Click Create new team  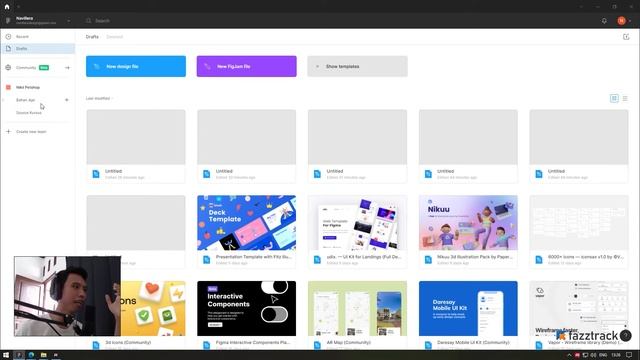[x=31, y=132]
